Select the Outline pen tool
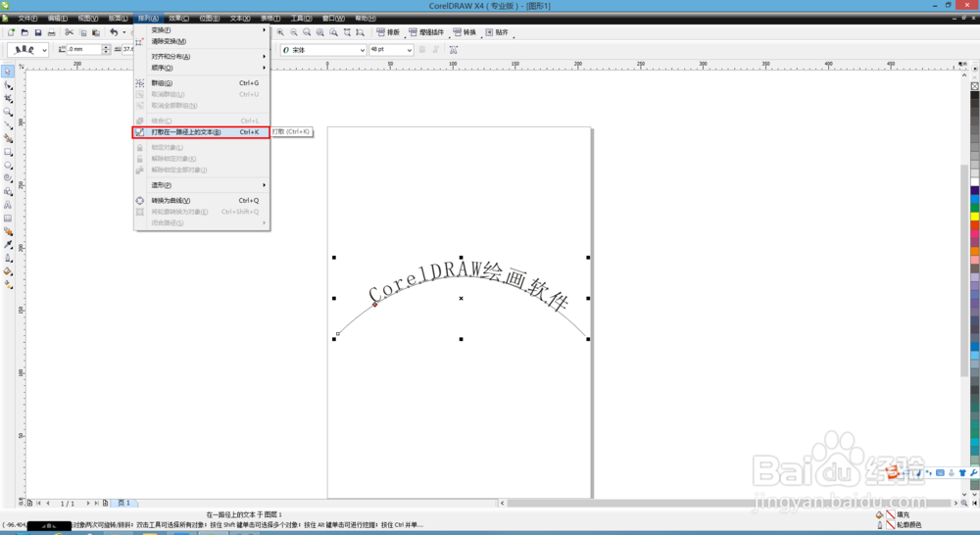 tap(8, 258)
